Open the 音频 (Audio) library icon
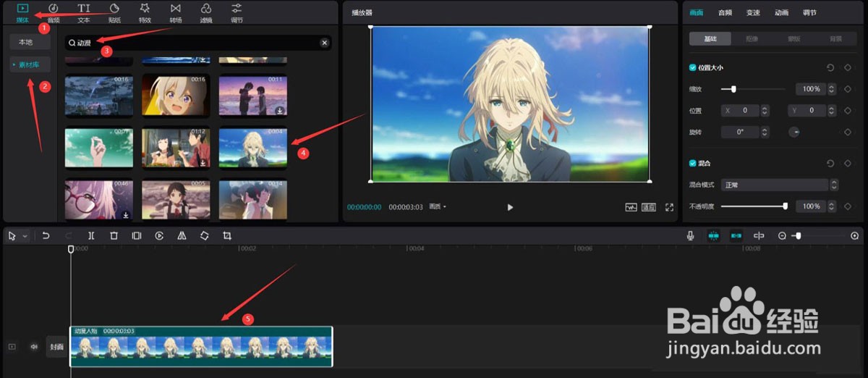The height and width of the screenshot is (378, 868). [54, 8]
